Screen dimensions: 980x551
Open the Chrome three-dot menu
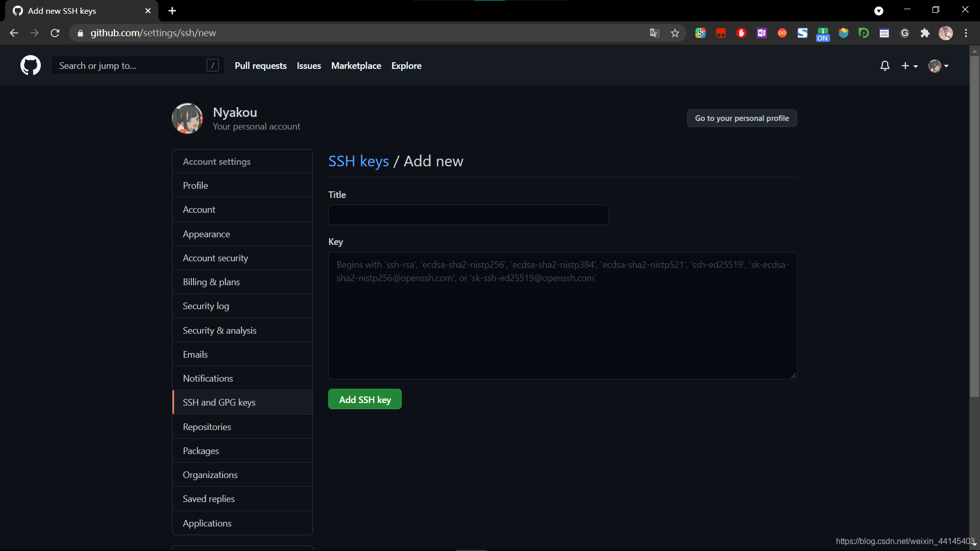(x=966, y=33)
